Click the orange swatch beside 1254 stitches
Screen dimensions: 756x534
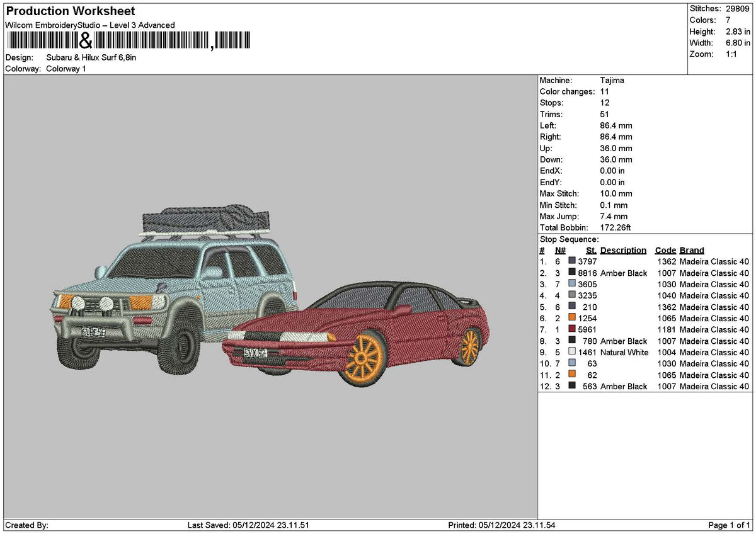572,317
